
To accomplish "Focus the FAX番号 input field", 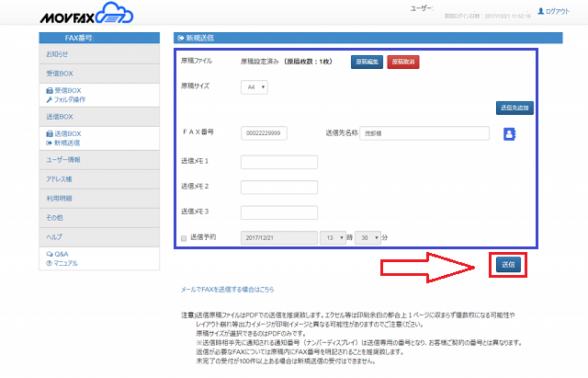I will tap(264, 133).
